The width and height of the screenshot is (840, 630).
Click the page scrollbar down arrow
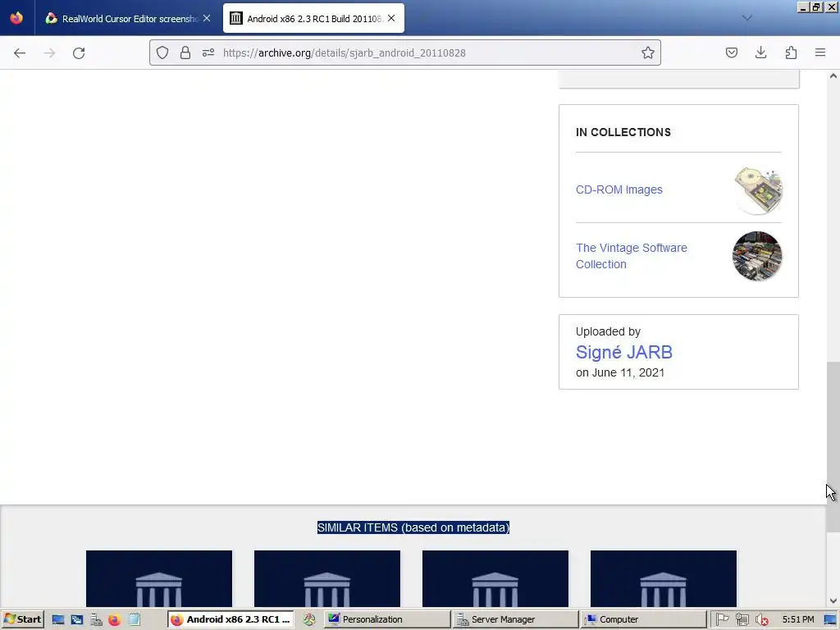[x=833, y=601]
